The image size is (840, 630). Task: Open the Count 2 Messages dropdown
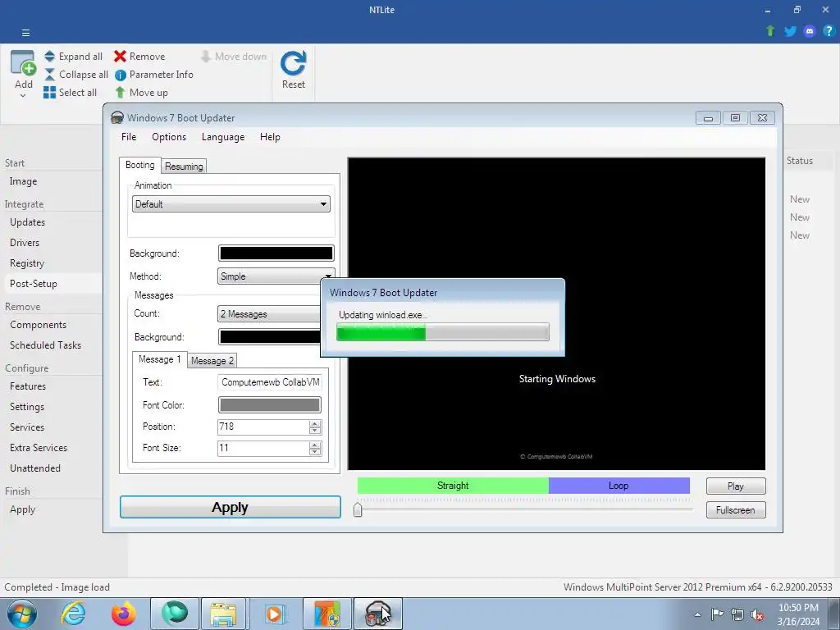(269, 314)
